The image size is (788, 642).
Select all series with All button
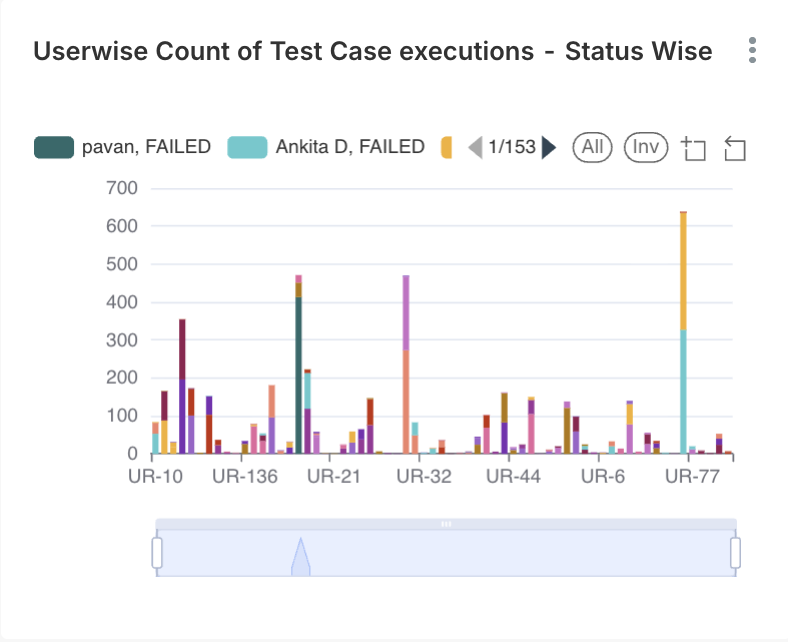tap(592, 148)
